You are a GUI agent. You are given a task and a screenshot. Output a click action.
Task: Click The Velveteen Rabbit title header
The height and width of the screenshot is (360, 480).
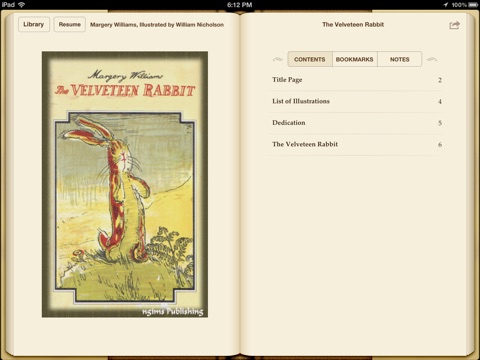[x=353, y=24]
